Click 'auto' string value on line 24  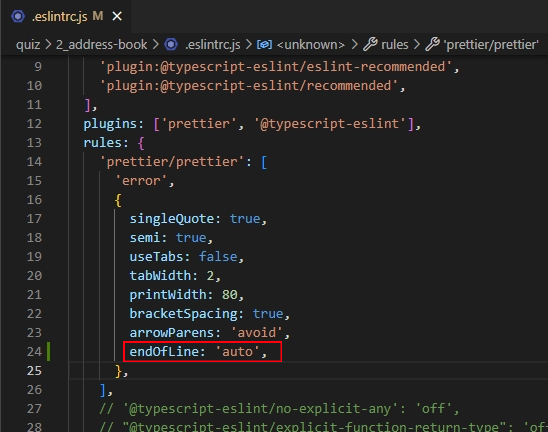tap(237, 352)
